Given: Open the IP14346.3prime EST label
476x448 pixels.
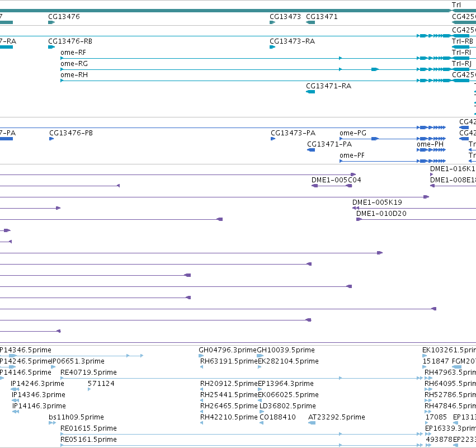Looking at the screenshot, I should [x=39, y=395].
